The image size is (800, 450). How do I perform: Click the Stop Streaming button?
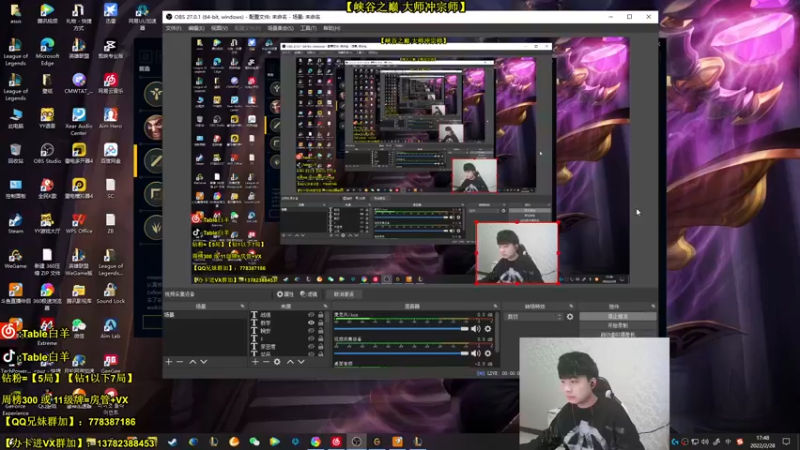tap(617, 317)
